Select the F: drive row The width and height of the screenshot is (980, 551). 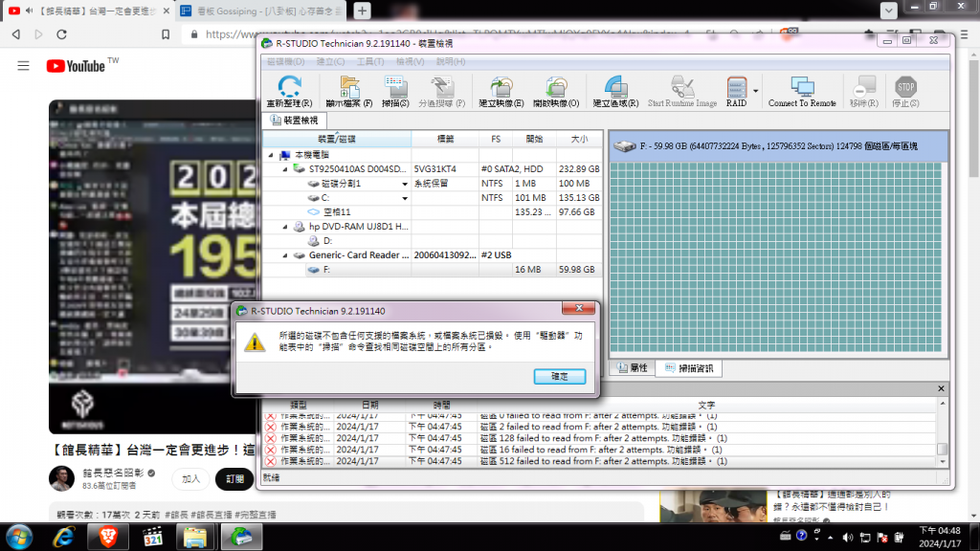point(433,270)
